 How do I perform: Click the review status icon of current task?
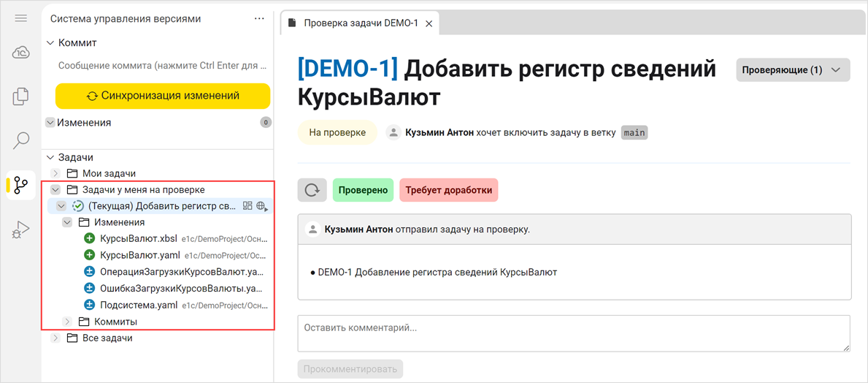(77, 206)
